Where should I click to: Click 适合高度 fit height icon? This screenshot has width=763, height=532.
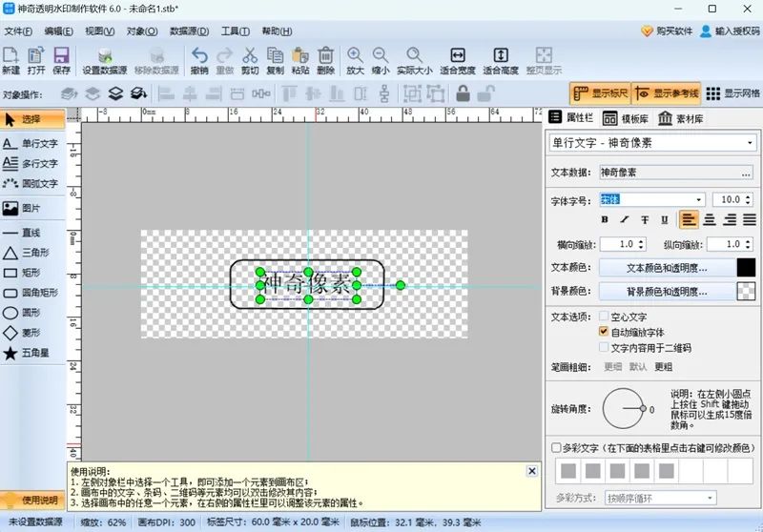[501, 60]
